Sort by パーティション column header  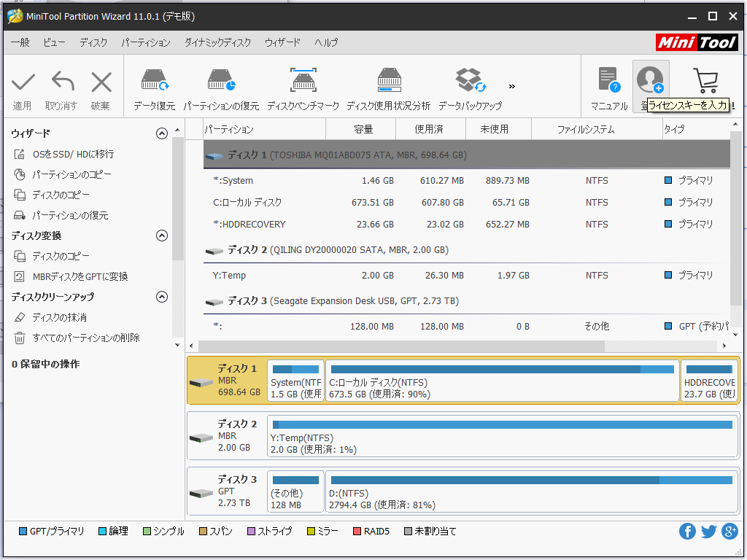click(264, 129)
